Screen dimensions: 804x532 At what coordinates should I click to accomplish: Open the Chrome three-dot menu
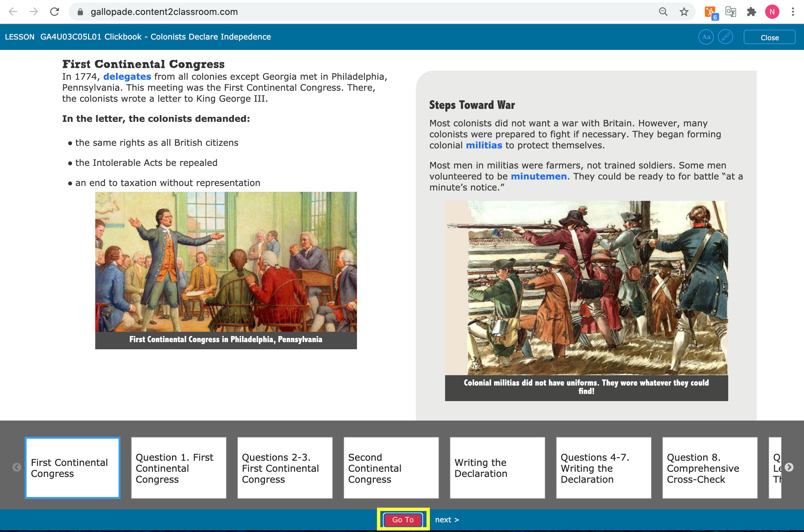pyautogui.click(x=793, y=12)
